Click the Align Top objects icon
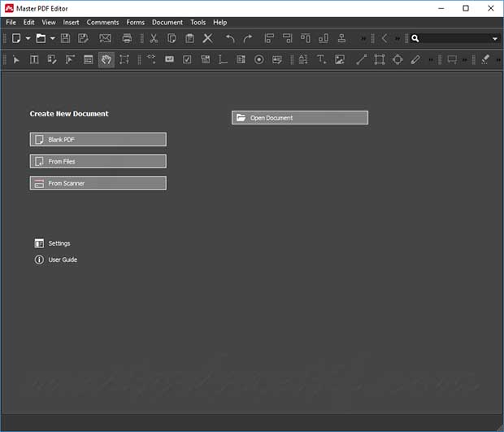 pos(306,38)
